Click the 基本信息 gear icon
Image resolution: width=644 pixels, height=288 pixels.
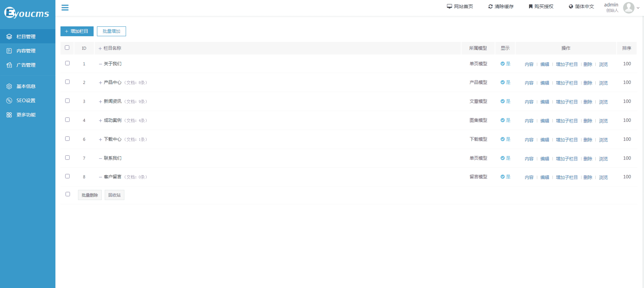tap(9, 86)
